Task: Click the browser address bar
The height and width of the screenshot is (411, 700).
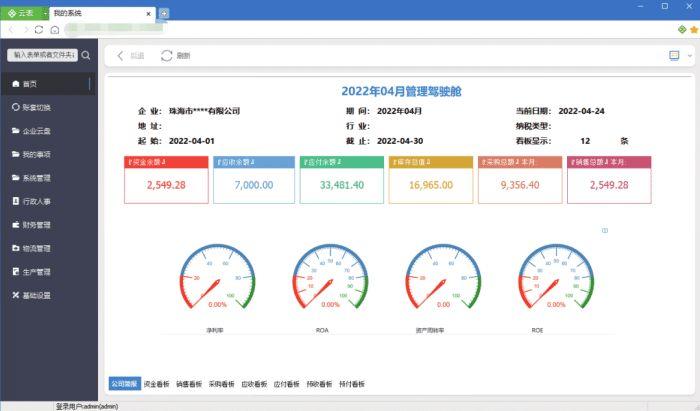Action: (x=114, y=29)
